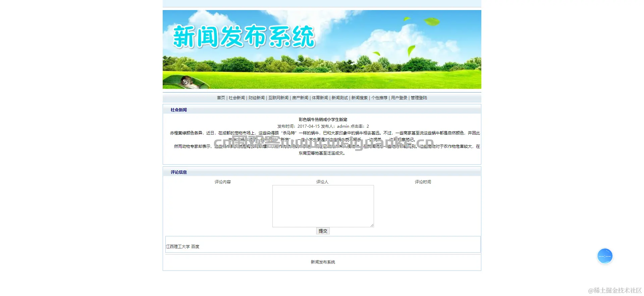
Task: Click the comment text area
Action: coord(323,206)
